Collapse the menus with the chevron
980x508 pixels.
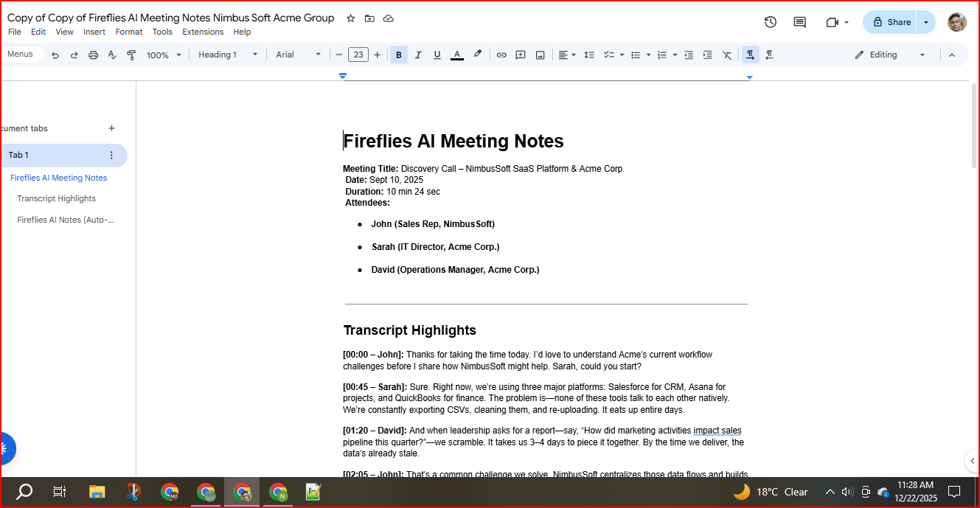(x=951, y=55)
